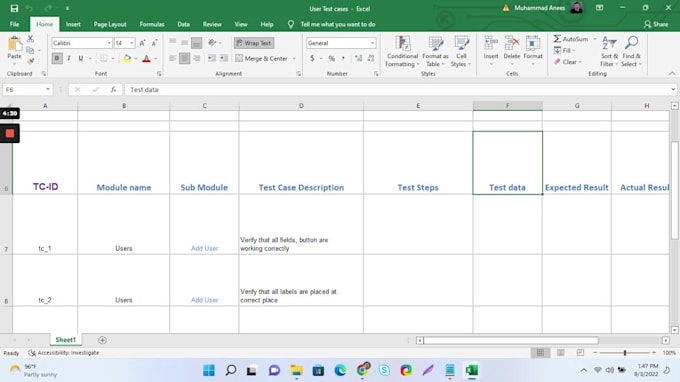Toggle Align Left
Screen dimensions: 680x382
coord(173,58)
